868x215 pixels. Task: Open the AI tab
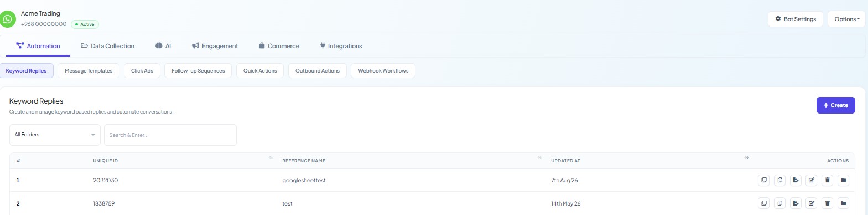163,46
